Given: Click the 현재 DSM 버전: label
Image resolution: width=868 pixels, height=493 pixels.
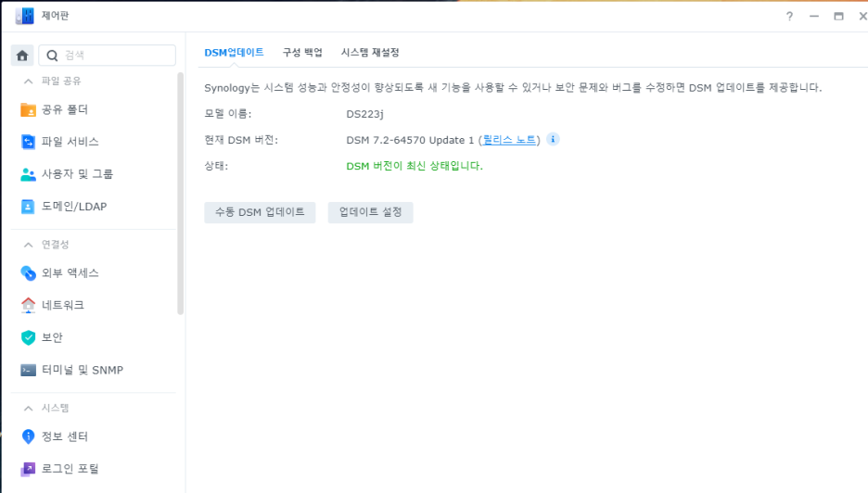Looking at the screenshot, I should click(241, 140).
